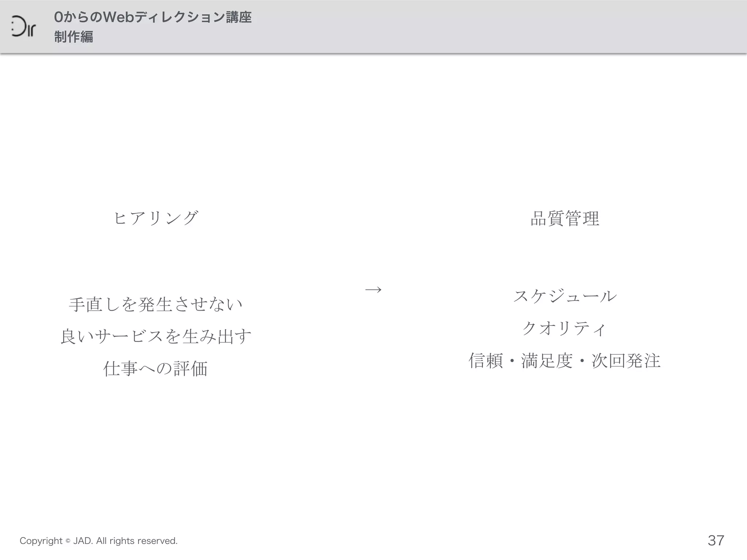747x560 pixels.
Task: Click the text '仕事への評価'
Action: [156, 368]
